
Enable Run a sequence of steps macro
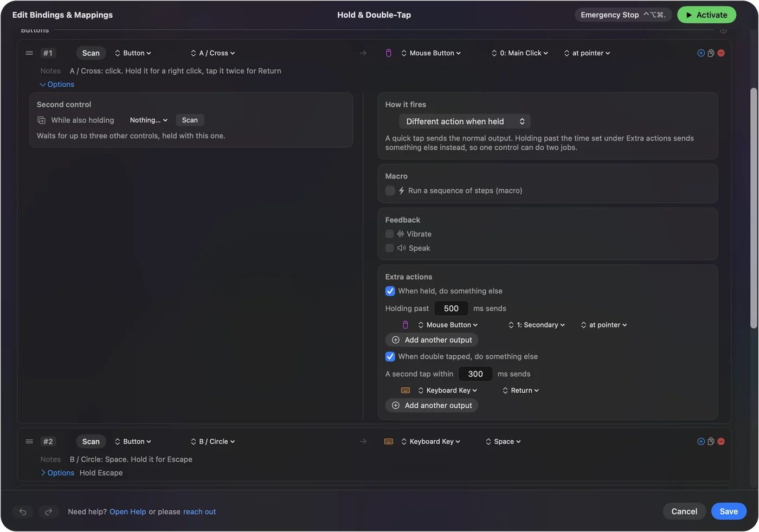[x=390, y=191]
